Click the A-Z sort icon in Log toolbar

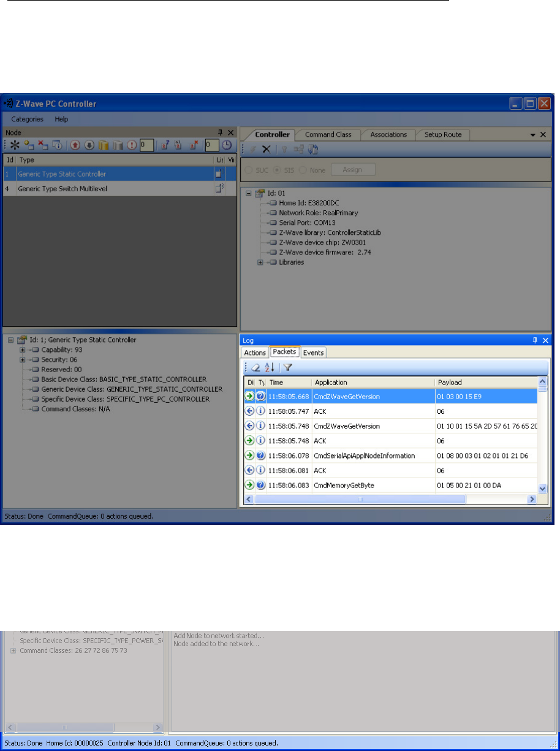(x=270, y=367)
